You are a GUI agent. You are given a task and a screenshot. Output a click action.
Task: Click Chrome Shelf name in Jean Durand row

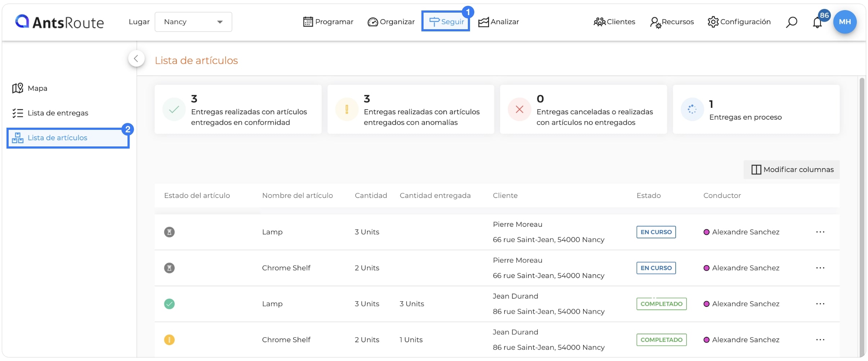click(x=286, y=340)
